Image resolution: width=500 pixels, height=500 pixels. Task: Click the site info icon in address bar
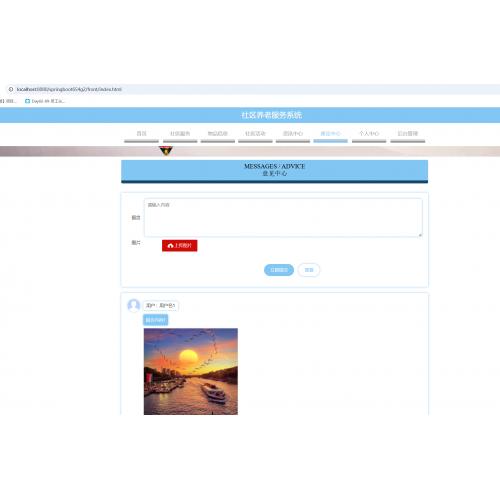click(11, 89)
